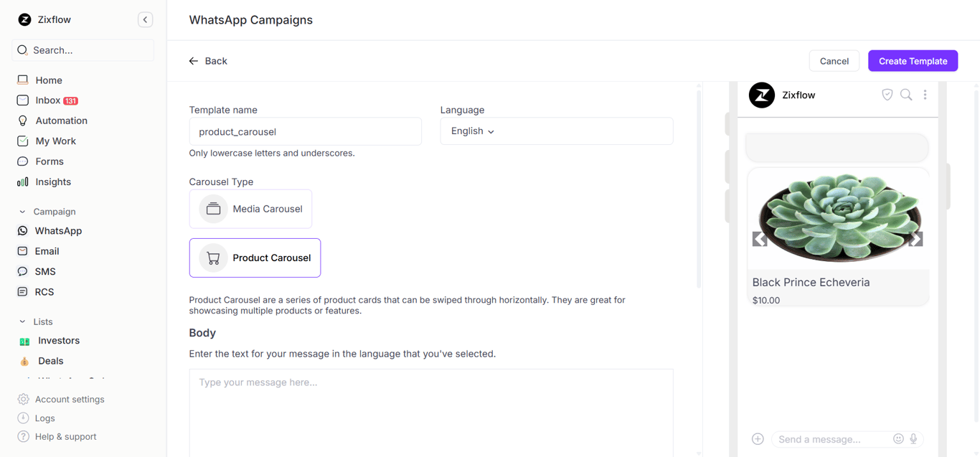980x457 pixels.
Task: Collapse the Campaign section
Action: (x=21, y=212)
